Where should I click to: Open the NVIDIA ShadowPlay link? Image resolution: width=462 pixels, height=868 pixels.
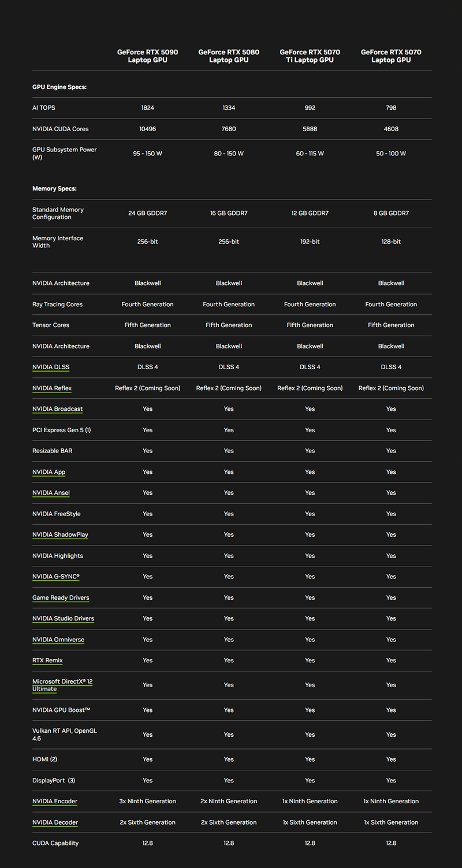[60, 535]
